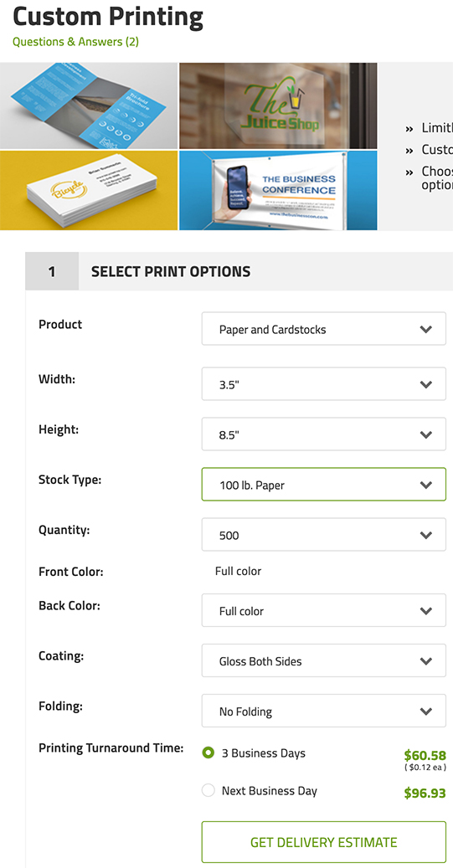453x868 pixels.
Task: Click the Folding dropdown chevron arrow
Action: tap(425, 711)
